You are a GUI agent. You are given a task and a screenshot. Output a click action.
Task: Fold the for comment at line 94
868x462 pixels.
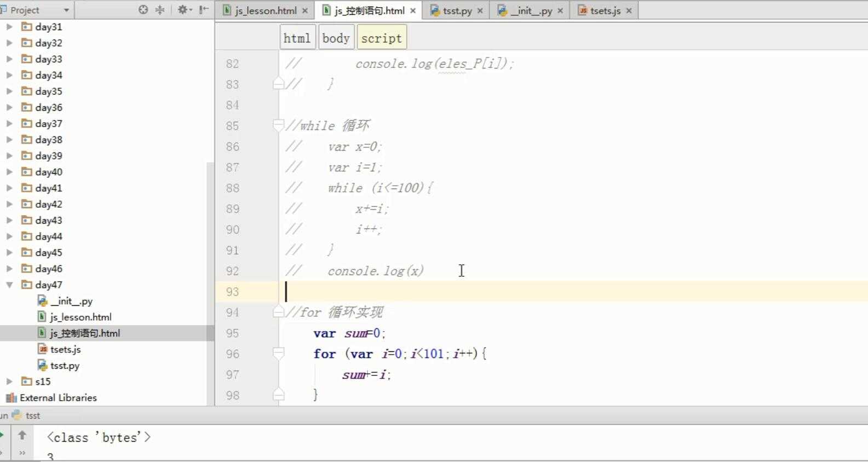coord(278,312)
